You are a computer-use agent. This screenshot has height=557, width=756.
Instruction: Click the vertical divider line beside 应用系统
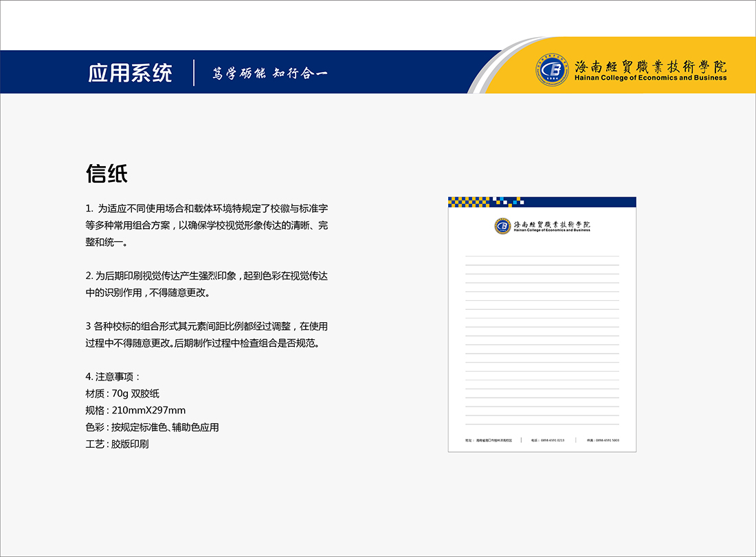[194, 73]
